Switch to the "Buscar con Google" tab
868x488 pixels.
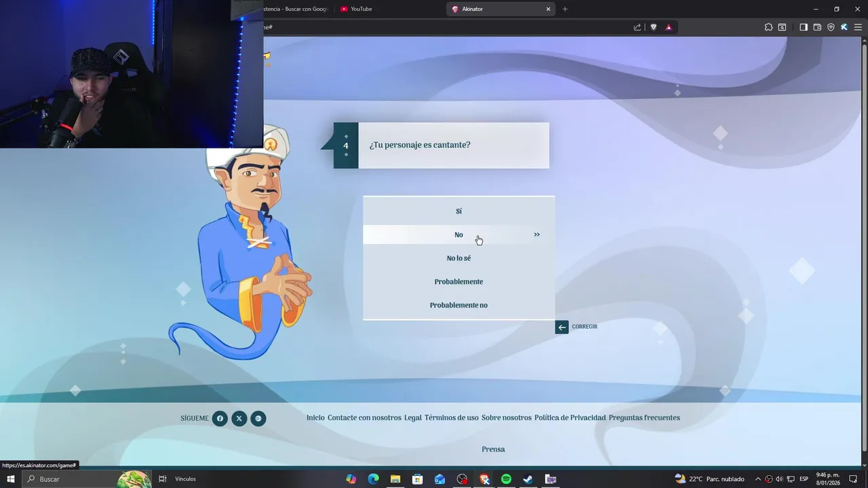[x=296, y=9]
